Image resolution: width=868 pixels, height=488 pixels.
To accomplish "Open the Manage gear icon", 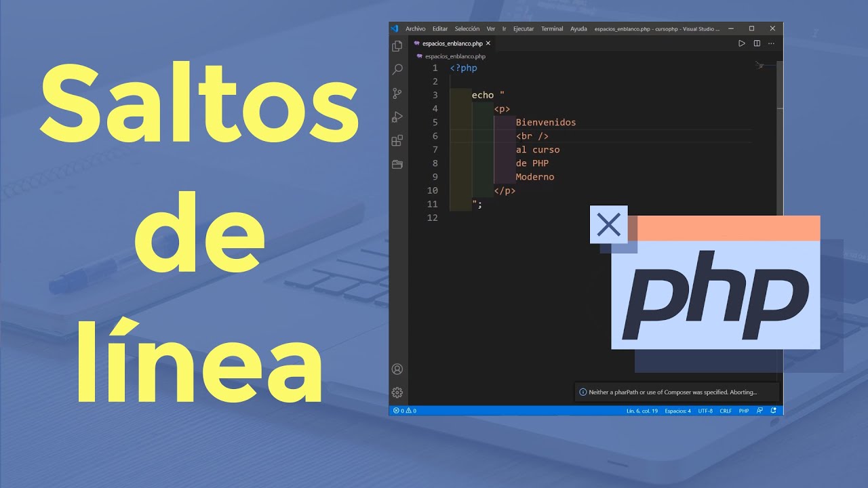I will 397,392.
